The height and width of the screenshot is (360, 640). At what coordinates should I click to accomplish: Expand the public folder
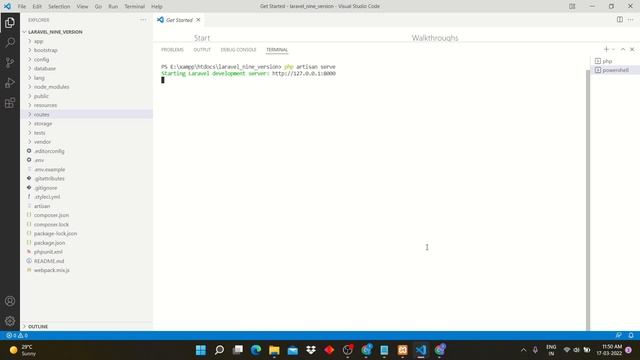click(87, 96)
